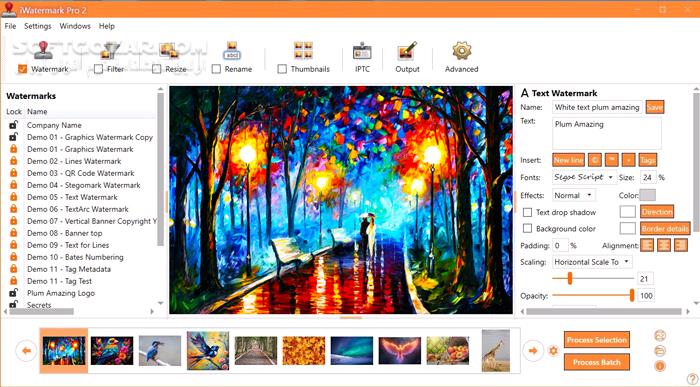Click next images right arrow
The height and width of the screenshot is (387, 700).
pyautogui.click(x=533, y=351)
